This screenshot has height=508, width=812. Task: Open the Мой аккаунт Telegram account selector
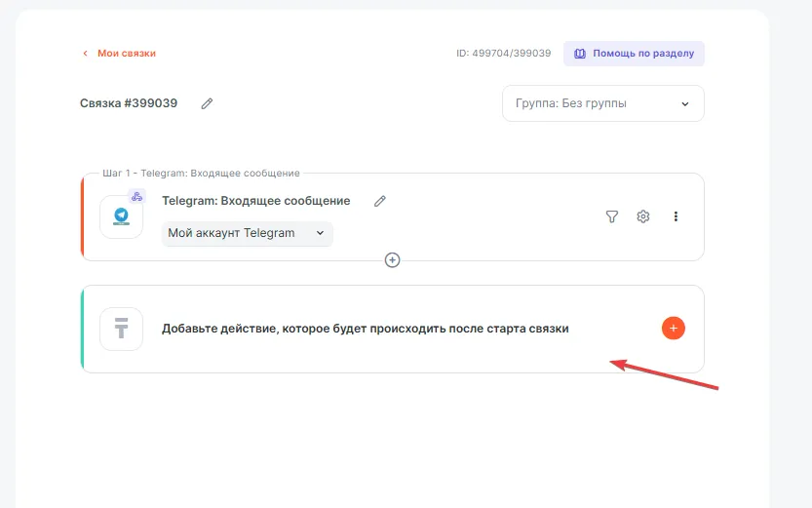pos(247,233)
